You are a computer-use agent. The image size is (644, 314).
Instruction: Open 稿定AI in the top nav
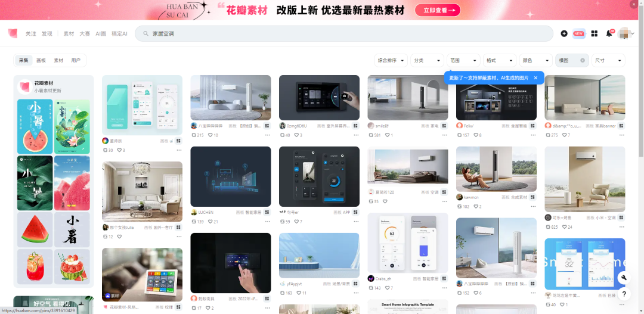pos(119,33)
